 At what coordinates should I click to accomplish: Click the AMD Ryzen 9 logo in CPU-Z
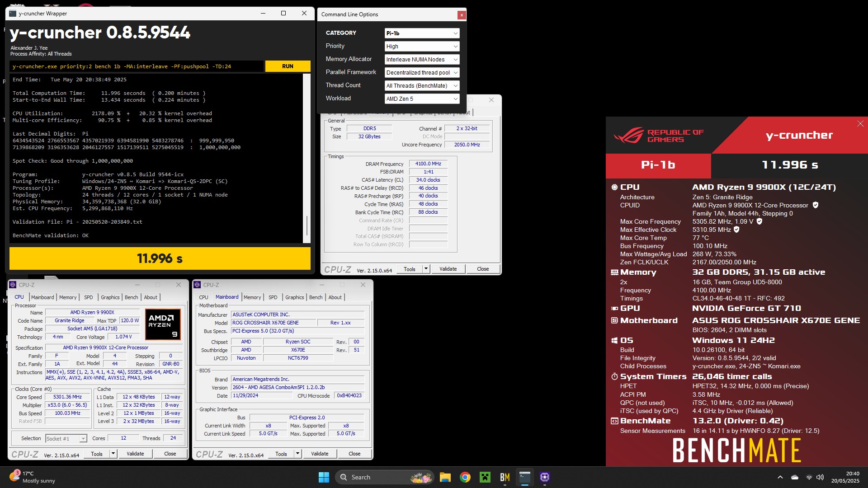[163, 324]
